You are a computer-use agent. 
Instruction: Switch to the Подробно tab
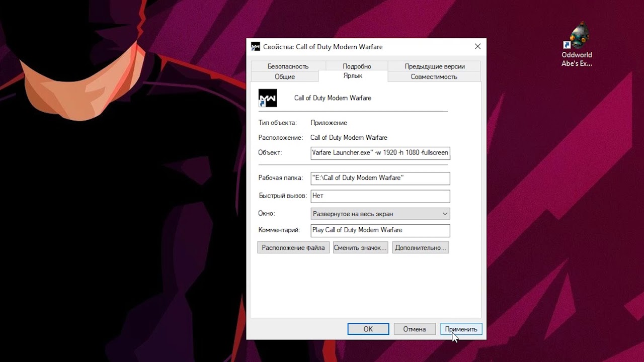point(357,66)
